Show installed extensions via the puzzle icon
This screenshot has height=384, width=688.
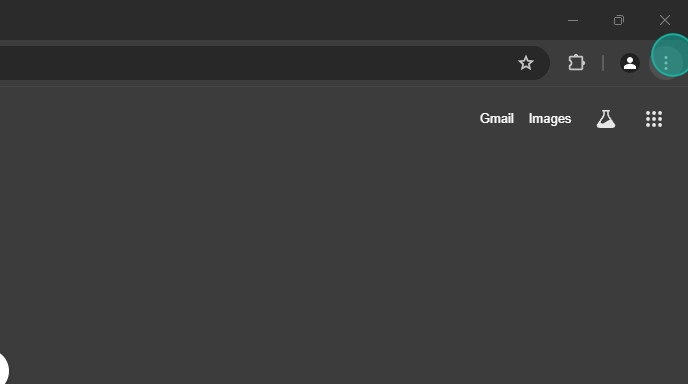click(x=576, y=63)
